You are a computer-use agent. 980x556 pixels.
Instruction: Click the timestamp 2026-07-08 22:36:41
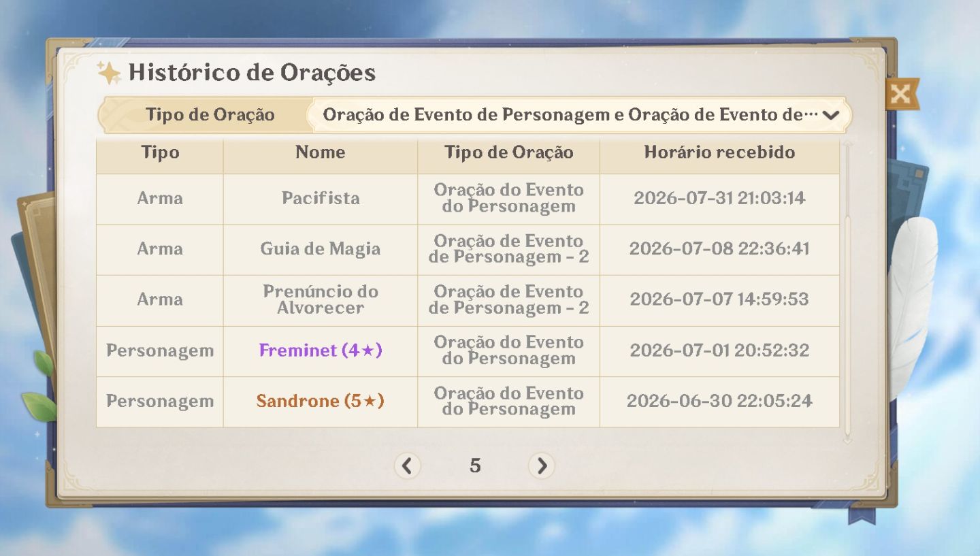pos(719,249)
